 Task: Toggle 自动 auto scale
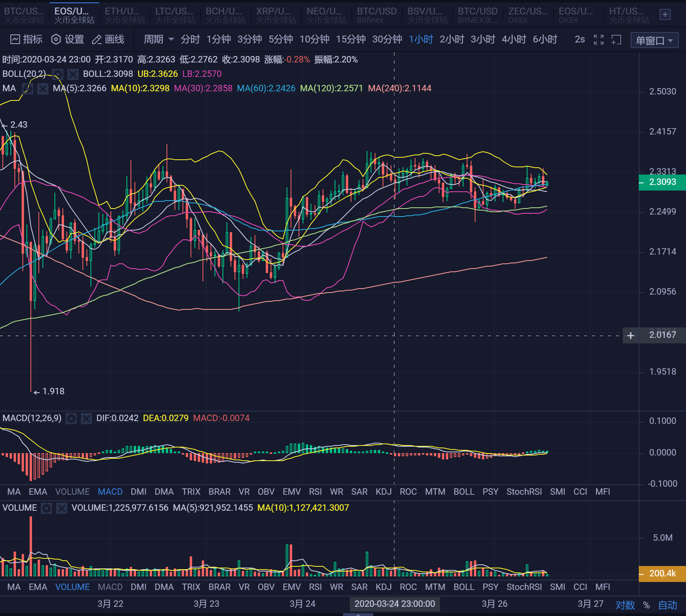[668, 605]
